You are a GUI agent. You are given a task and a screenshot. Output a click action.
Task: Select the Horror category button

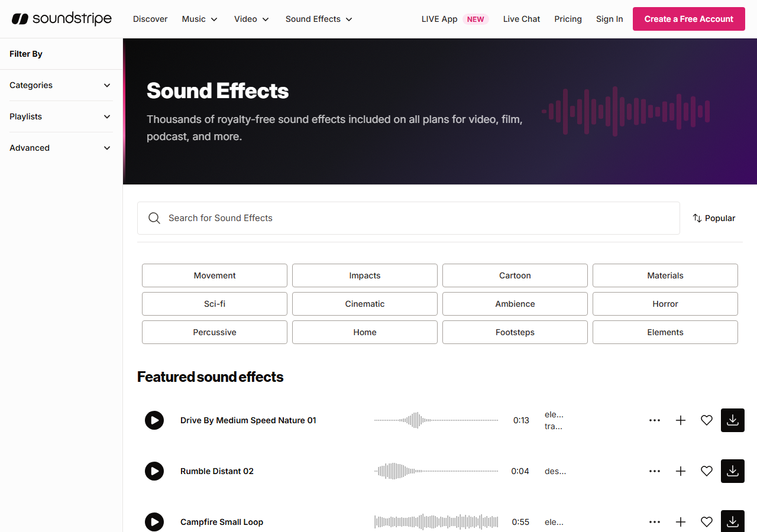coord(665,304)
